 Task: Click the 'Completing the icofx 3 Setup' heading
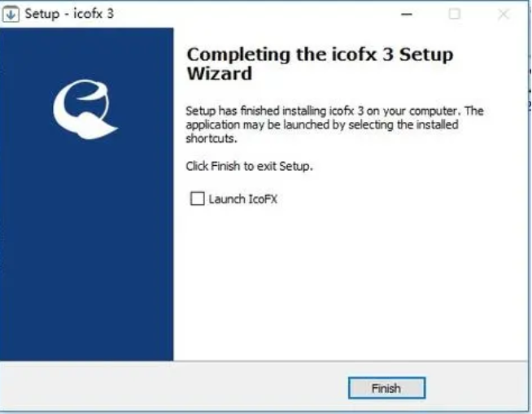320,54
